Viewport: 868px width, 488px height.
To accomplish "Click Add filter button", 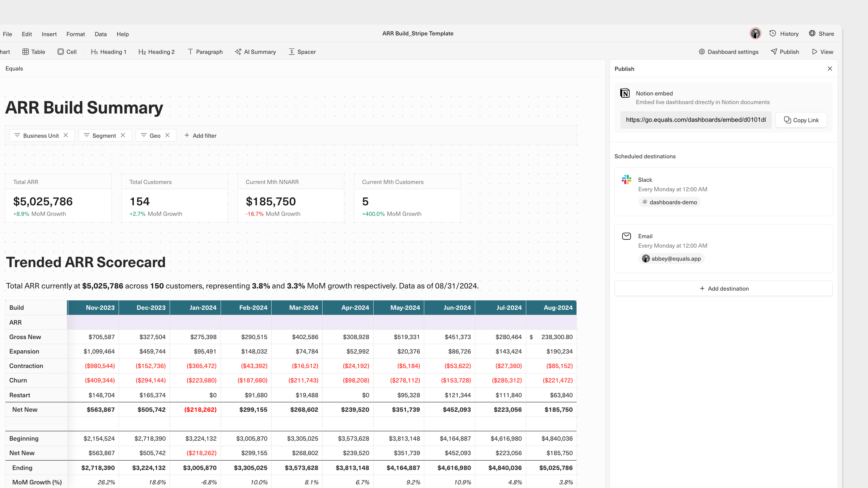I will click(200, 136).
